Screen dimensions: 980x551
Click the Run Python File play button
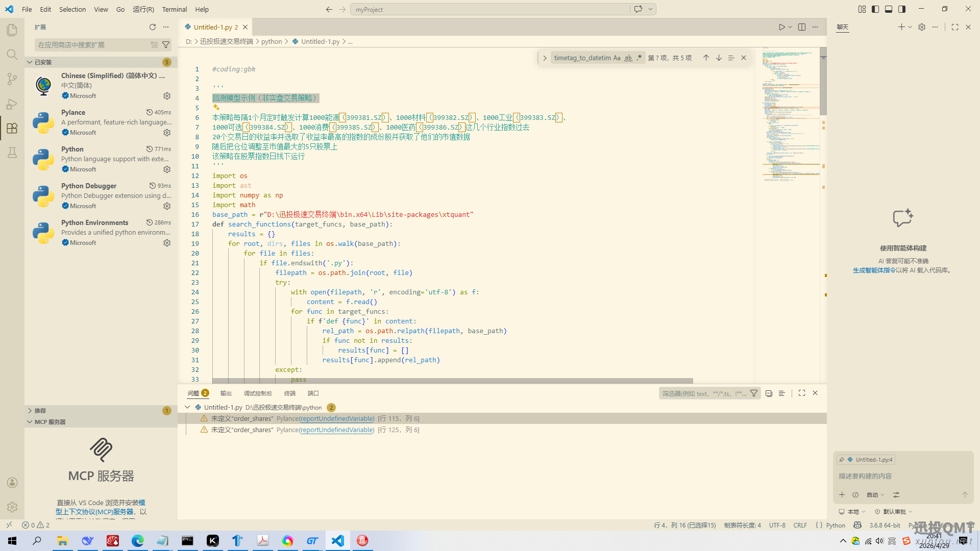(x=781, y=27)
